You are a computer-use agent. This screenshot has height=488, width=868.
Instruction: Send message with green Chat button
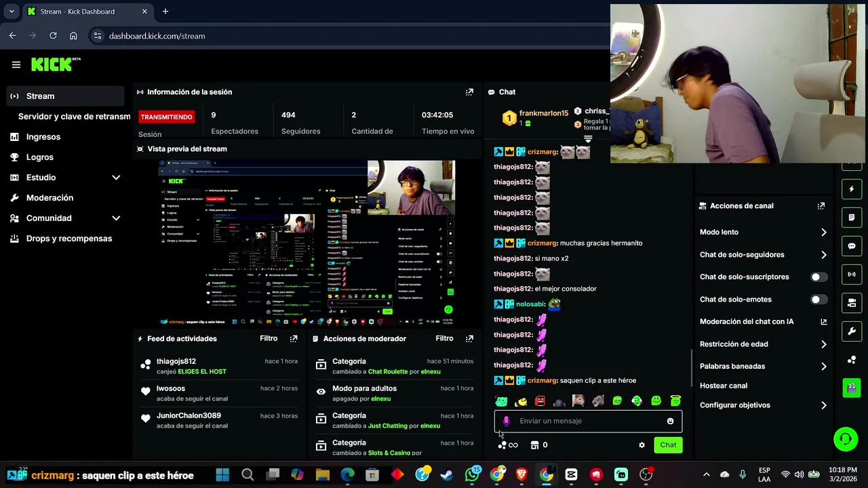(x=668, y=445)
